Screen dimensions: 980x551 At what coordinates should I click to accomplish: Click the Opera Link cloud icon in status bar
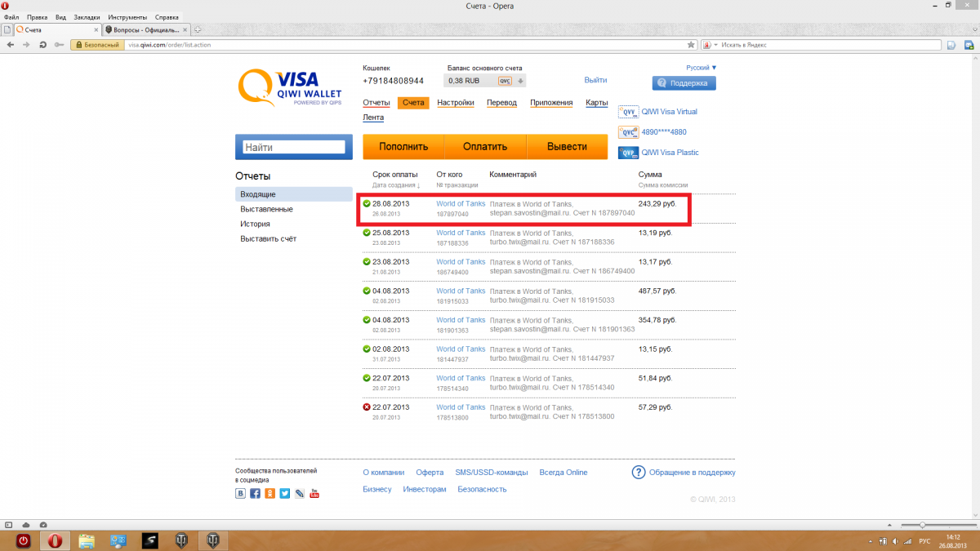coord(25,524)
